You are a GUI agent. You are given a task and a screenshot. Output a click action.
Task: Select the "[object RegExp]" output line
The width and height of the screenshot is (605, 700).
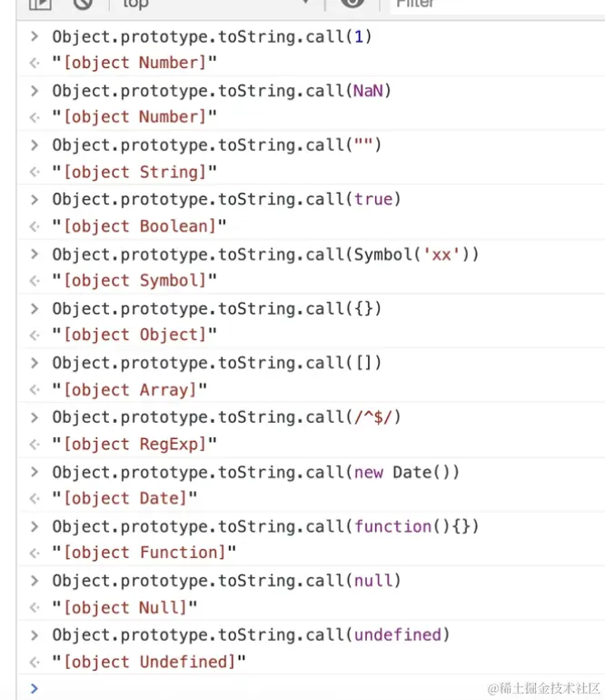click(x=134, y=445)
